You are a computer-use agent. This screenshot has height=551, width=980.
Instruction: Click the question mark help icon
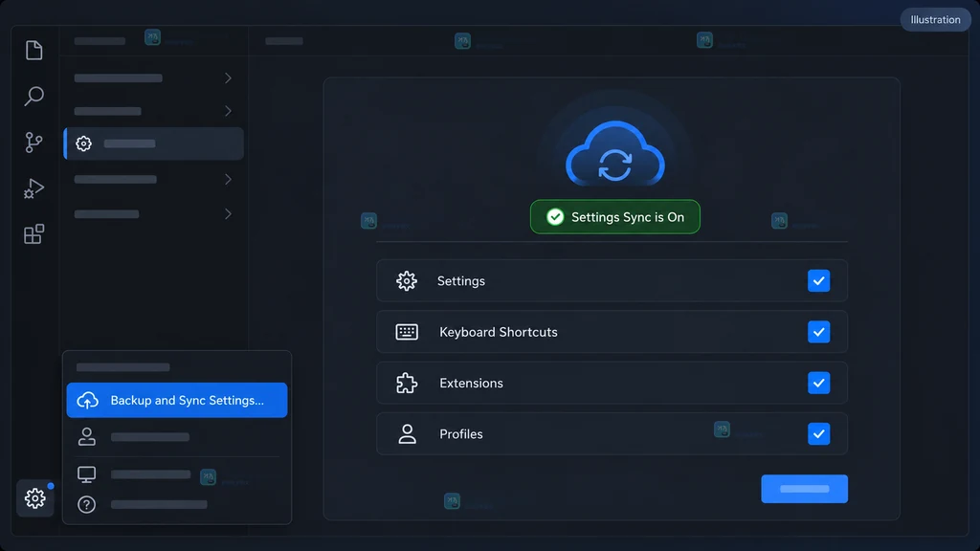coord(87,504)
